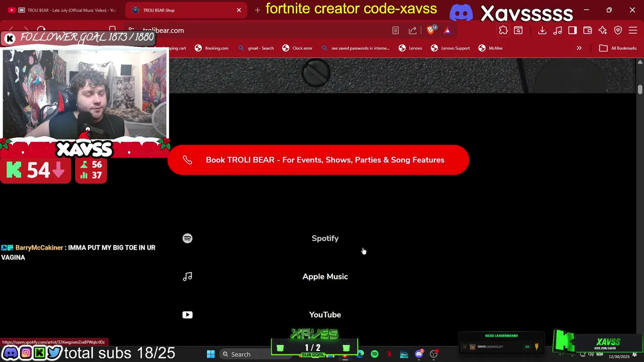Click the YouTube logo icon on page
This screenshot has height=362, width=644.
[187, 315]
